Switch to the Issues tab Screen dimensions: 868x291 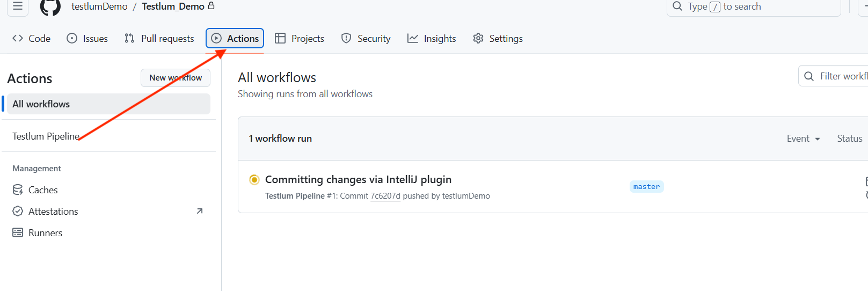[87, 39]
